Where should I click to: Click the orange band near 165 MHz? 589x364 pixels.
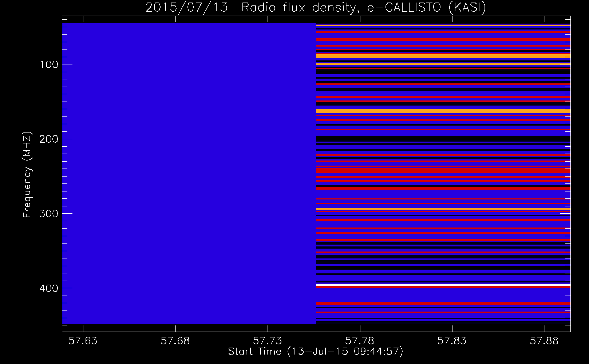click(443, 111)
